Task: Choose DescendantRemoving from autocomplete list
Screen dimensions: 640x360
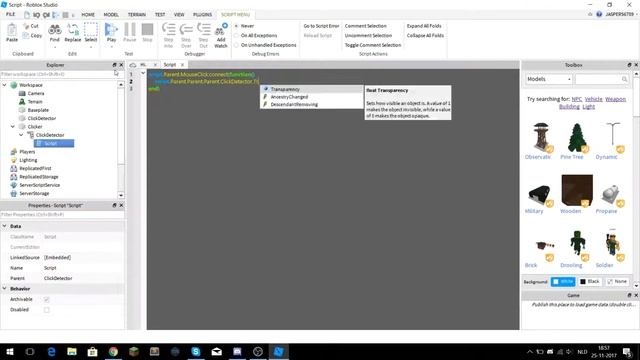Action: 311,104
